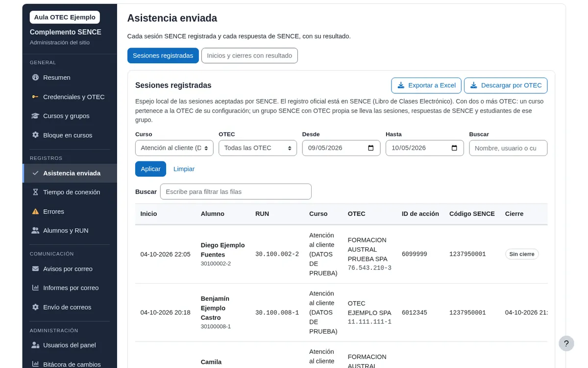The height and width of the screenshot is (368, 588).
Task: Open the calendar picker in the Desde field
Action: (x=371, y=148)
